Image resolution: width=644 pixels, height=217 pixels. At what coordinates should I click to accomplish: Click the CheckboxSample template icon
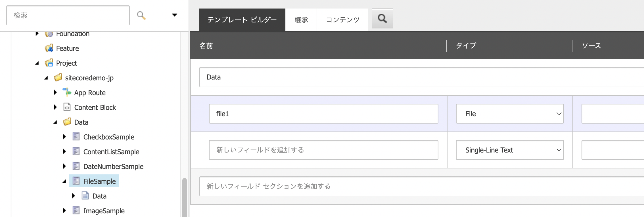(x=76, y=137)
